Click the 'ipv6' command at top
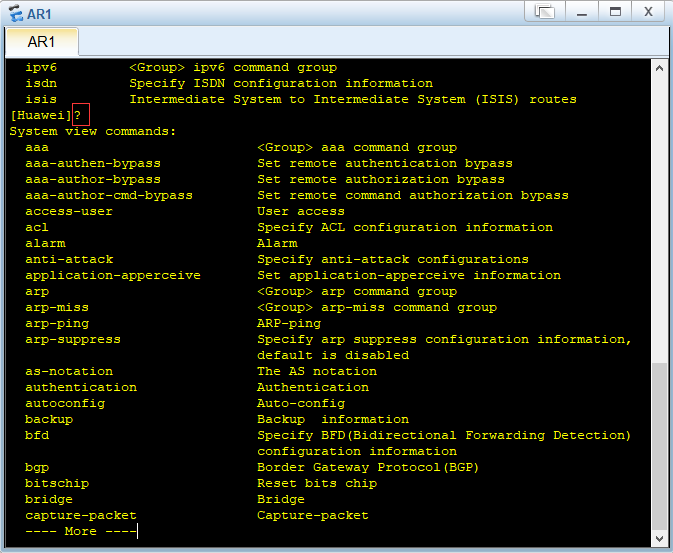Viewport: 673px width, 553px height. pos(41,68)
